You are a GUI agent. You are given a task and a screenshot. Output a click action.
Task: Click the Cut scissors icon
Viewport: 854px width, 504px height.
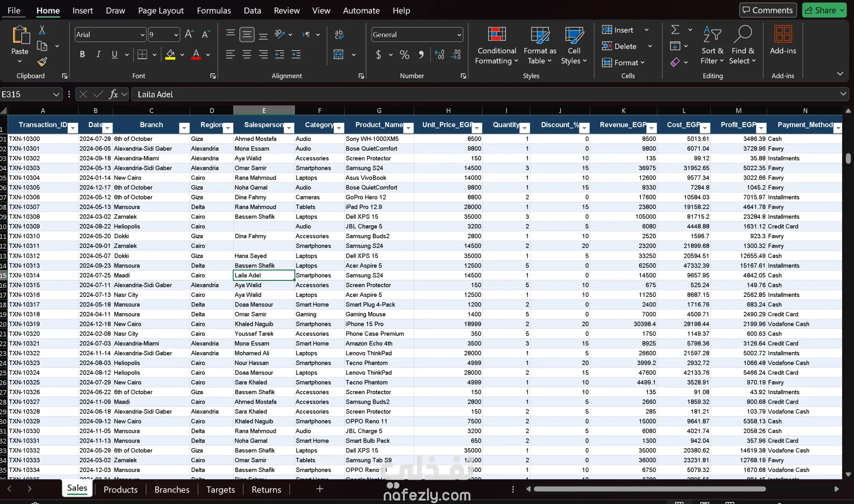(x=42, y=30)
